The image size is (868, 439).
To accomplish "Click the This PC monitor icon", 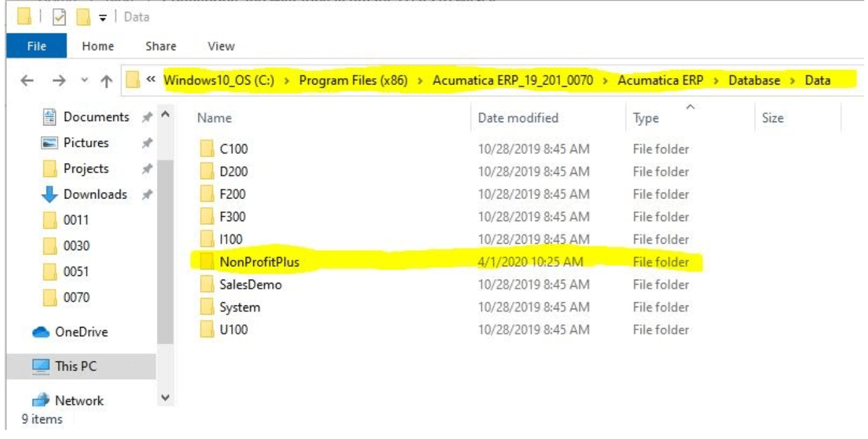I will [41, 366].
